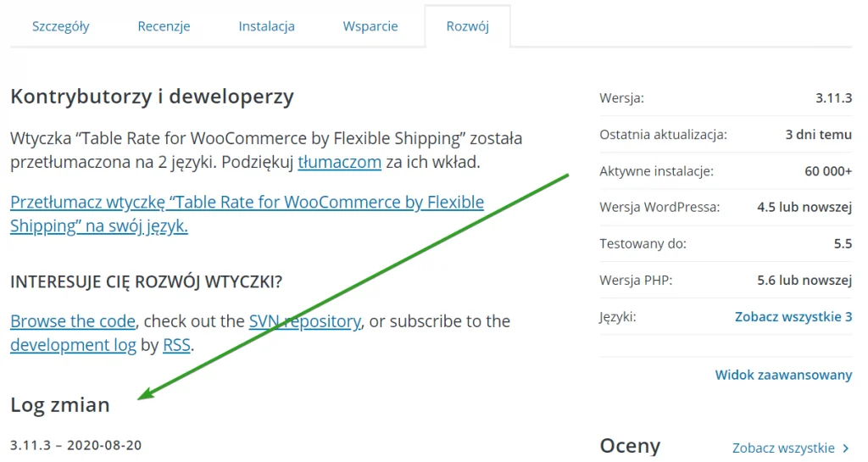Click the changelog entry 3.11.3 – 2020-08-20
The image size is (868, 462).
(75, 445)
